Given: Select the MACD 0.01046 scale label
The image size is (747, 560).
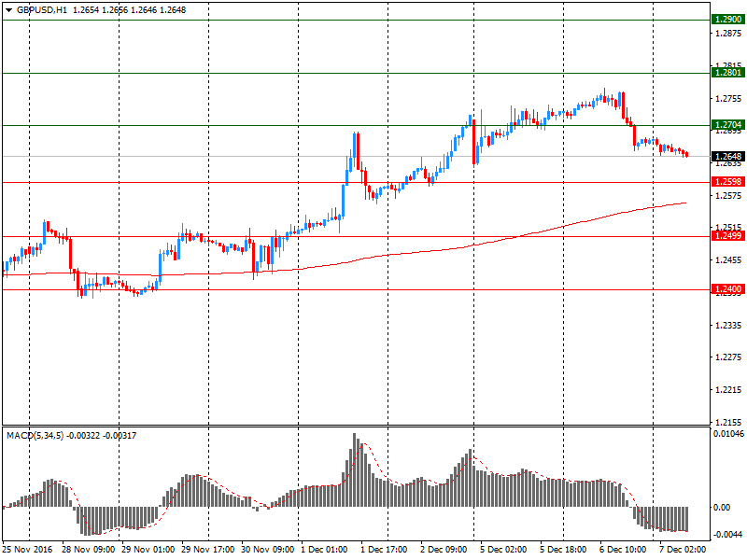Looking at the screenshot, I should [x=728, y=434].
